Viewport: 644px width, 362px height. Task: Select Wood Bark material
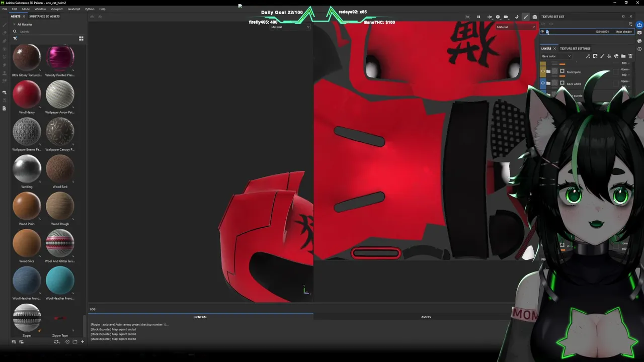(x=60, y=168)
